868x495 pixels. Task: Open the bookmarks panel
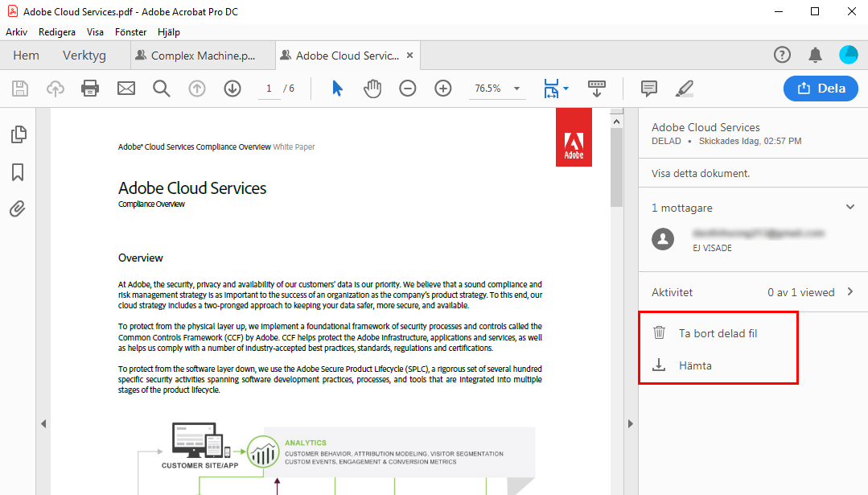[18, 172]
